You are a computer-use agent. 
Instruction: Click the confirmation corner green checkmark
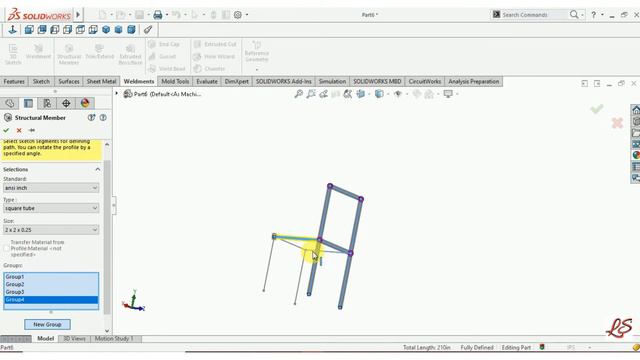point(596,109)
